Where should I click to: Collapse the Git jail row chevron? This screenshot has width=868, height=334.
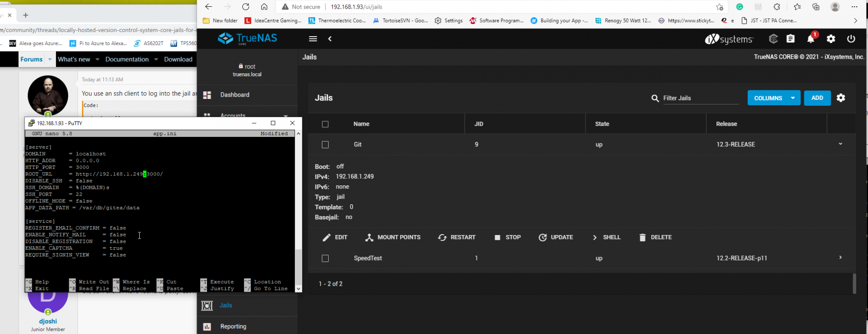[840, 144]
